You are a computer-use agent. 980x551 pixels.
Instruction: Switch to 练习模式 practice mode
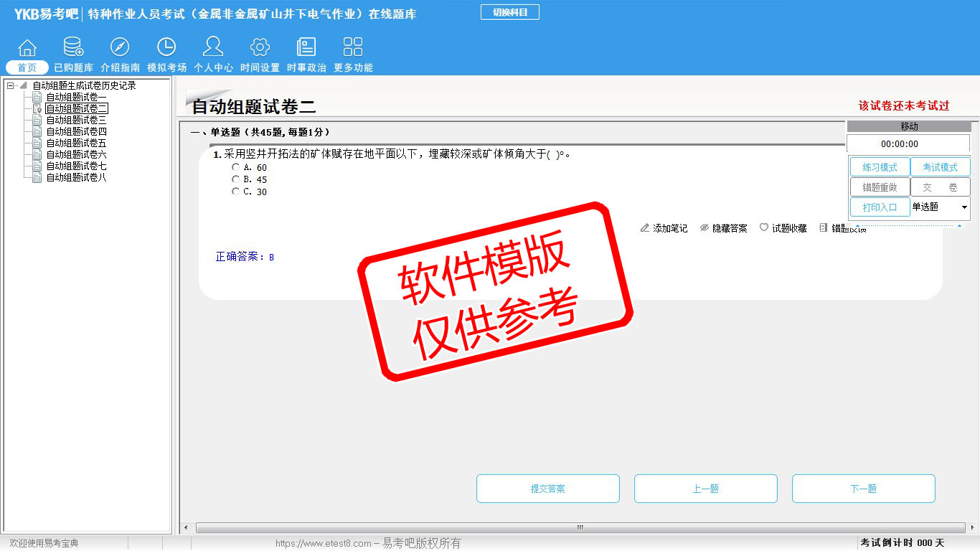coord(880,167)
